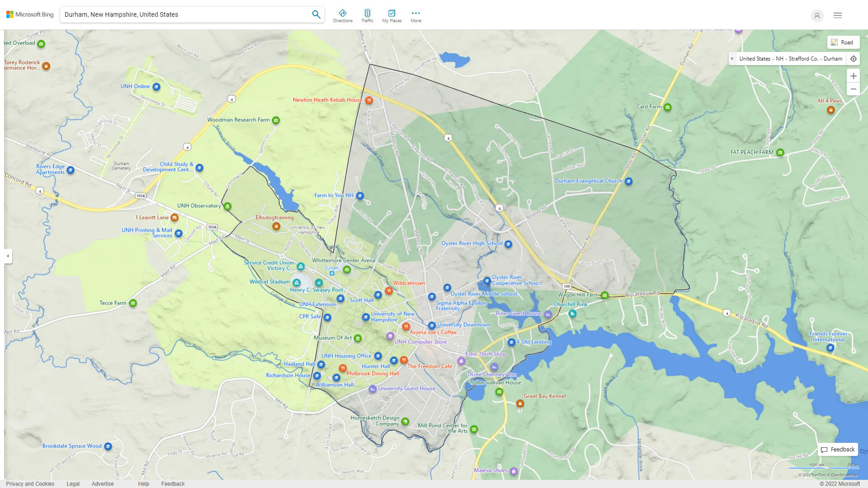Click the user profile icon
Screen dimensions: 868x488
point(817,15)
